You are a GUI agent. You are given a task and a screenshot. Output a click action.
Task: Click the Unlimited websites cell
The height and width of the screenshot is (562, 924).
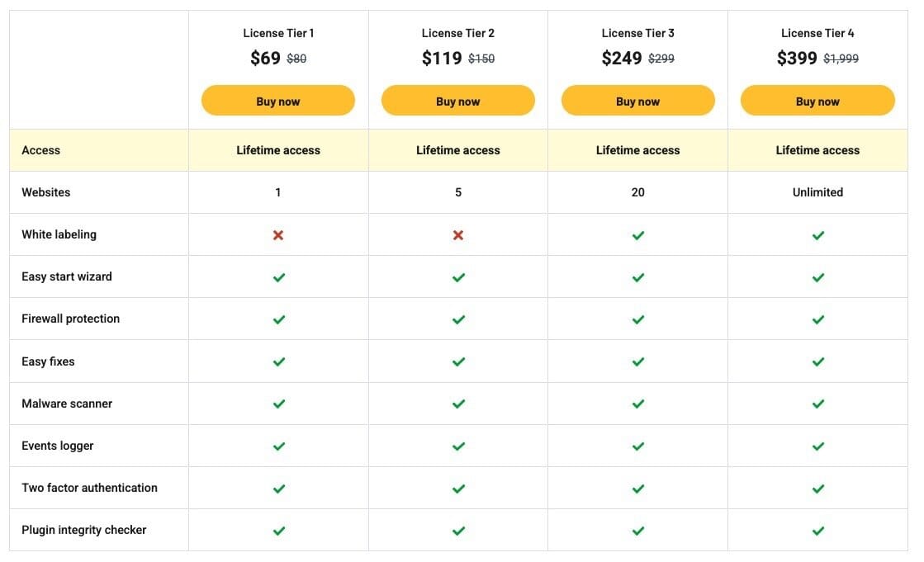coord(817,192)
